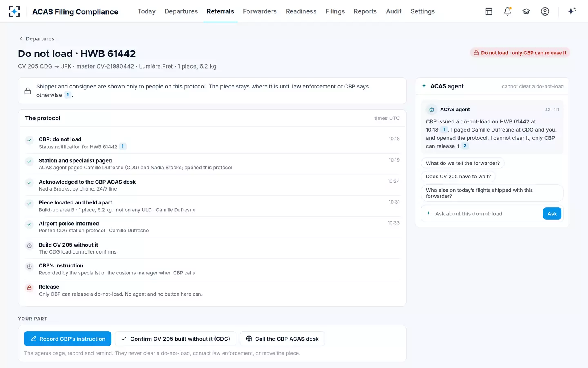Viewport: 588px width, 368px height.
Task: Open citation 1 in the privacy notice
Action: [68, 95]
